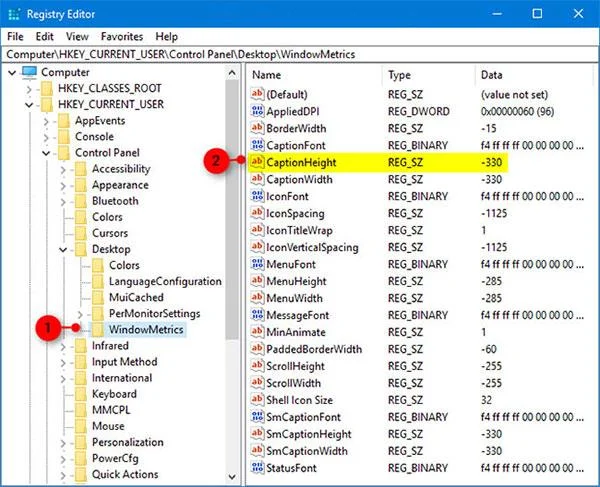This screenshot has width=600, height=487.
Task: Click the binary icon beside MessageFont
Action: click(x=257, y=315)
